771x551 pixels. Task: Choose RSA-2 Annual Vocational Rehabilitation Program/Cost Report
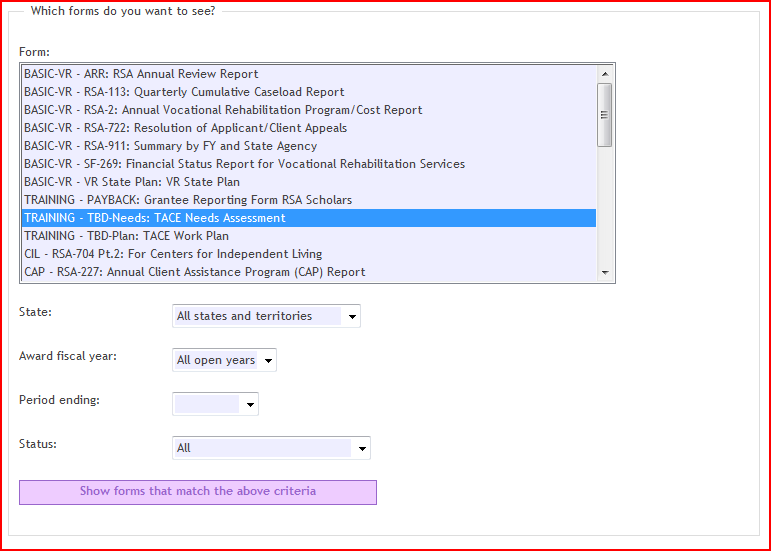[x=309, y=110]
